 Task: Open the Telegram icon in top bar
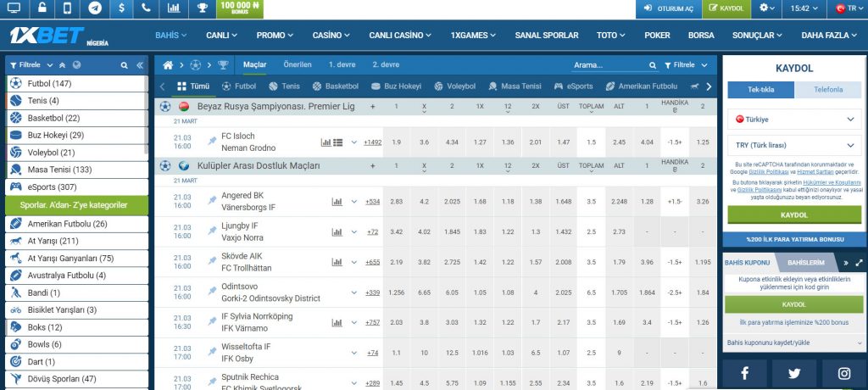[95, 8]
